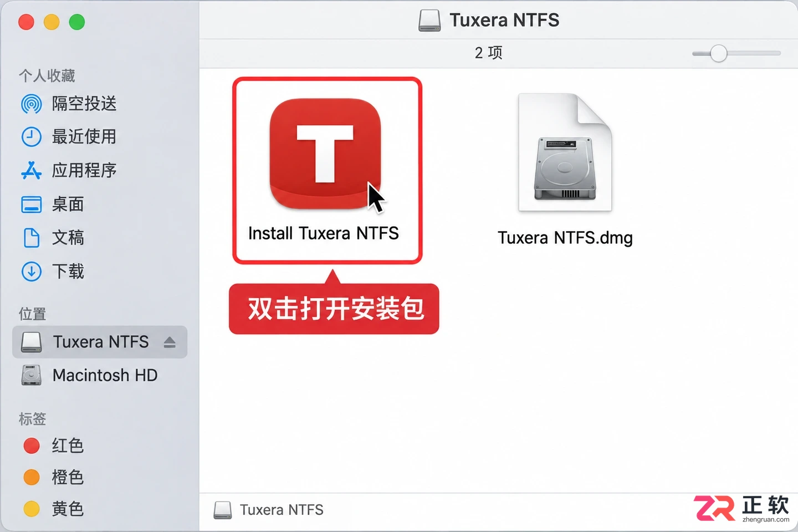Minimize the window with the yellow button
This screenshot has width=798, height=532.
pos(52,22)
